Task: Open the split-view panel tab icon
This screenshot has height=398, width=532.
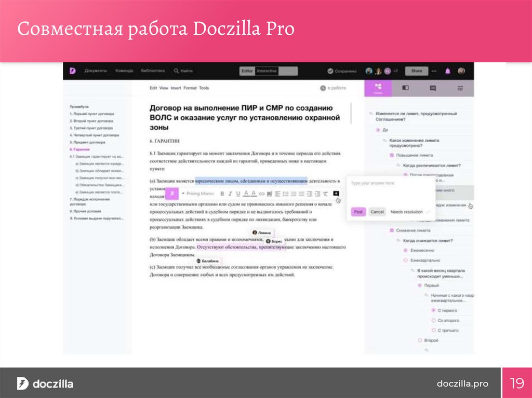Action: point(405,88)
